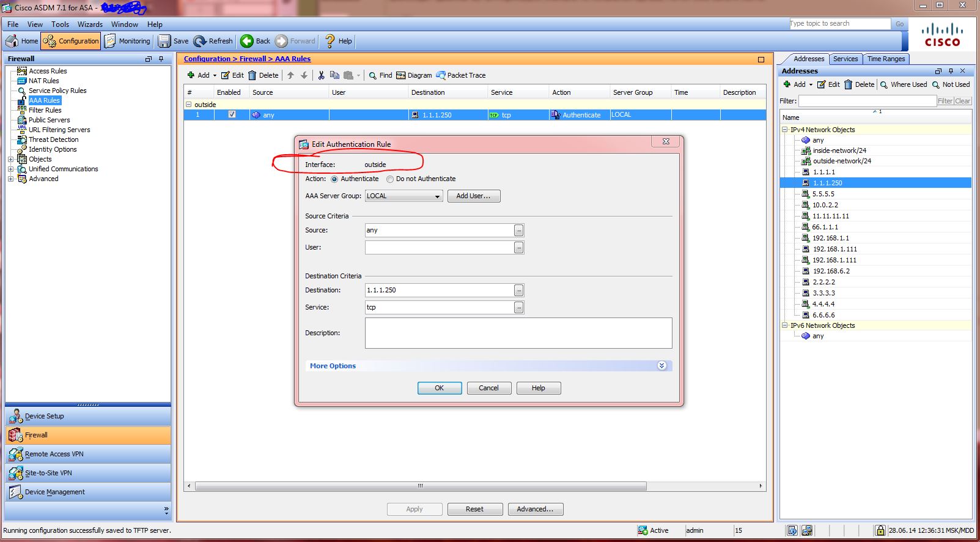Show Where Used for the address
This screenshot has width=980, height=542.
[x=904, y=84]
